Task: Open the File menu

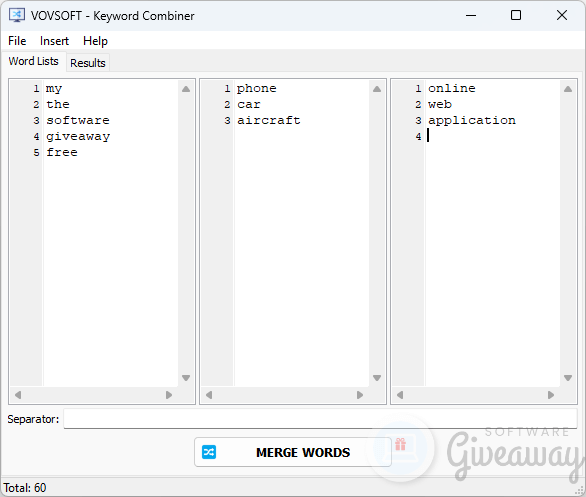Action: (17, 41)
